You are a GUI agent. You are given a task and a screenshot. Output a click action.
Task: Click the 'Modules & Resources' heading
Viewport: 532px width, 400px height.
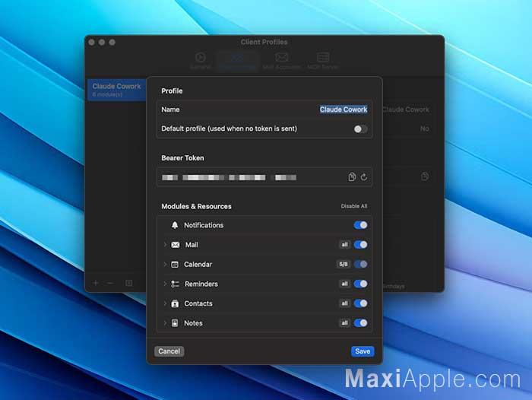click(196, 206)
